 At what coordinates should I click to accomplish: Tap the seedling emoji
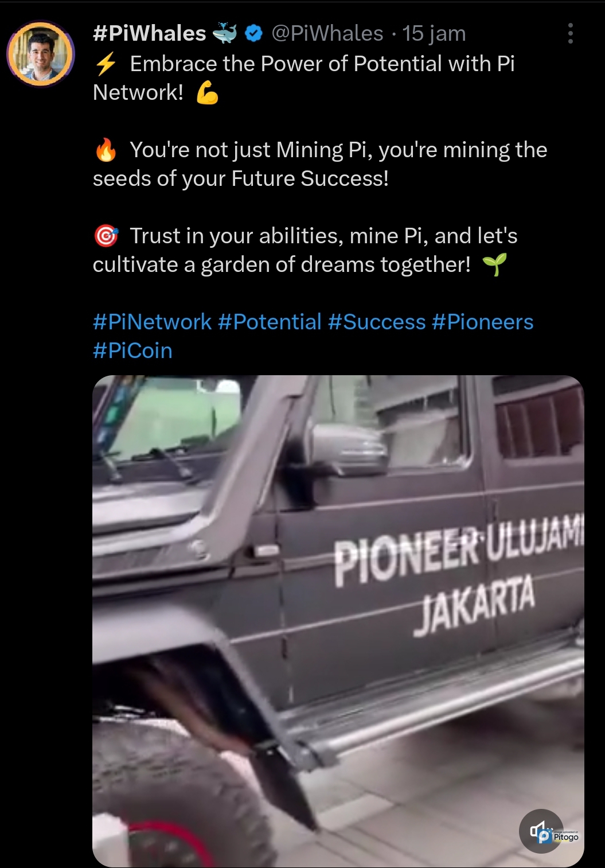click(x=494, y=264)
